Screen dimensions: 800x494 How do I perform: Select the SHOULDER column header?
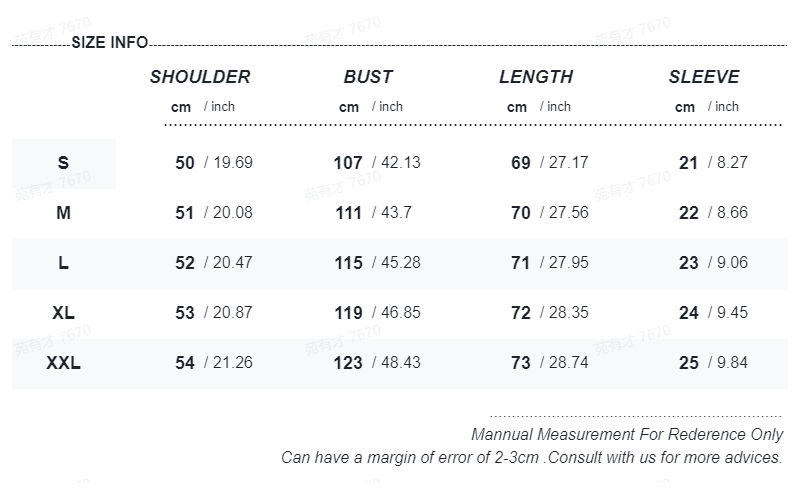(200, 77)
